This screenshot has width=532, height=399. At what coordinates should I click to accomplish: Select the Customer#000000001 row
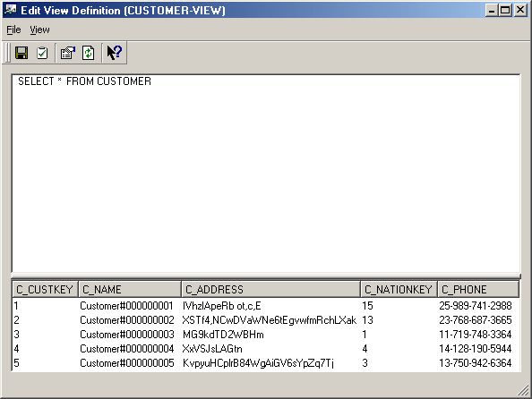(x=266, y=306)
